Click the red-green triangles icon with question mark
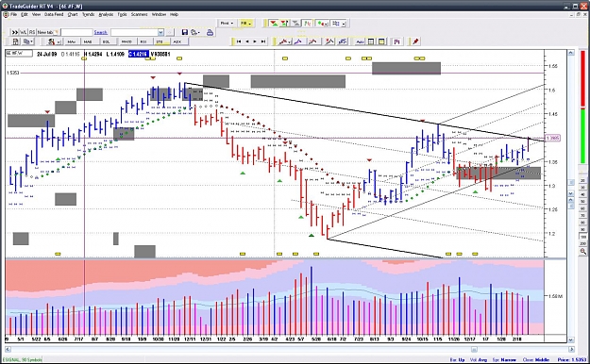Viewport: 590px width, 364px height. pos(284,24)
